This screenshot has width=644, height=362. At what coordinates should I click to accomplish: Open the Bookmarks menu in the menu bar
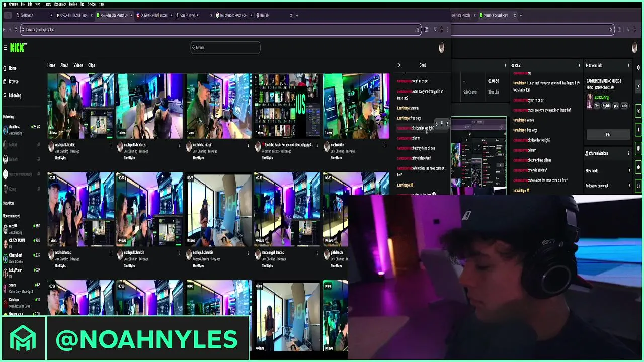(x=60, y=4)
